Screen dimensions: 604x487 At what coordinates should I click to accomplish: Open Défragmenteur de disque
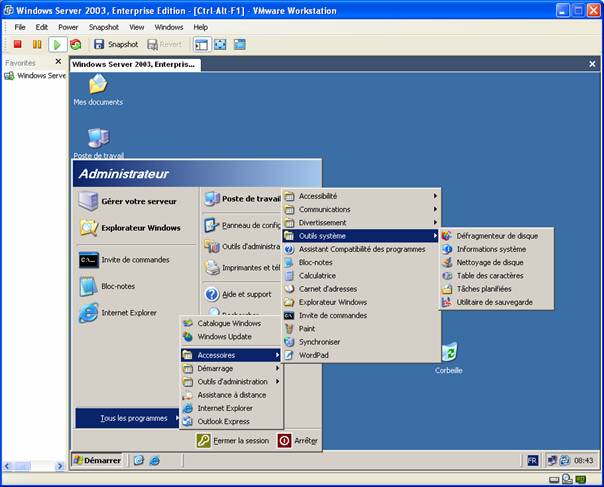(497, 236)
